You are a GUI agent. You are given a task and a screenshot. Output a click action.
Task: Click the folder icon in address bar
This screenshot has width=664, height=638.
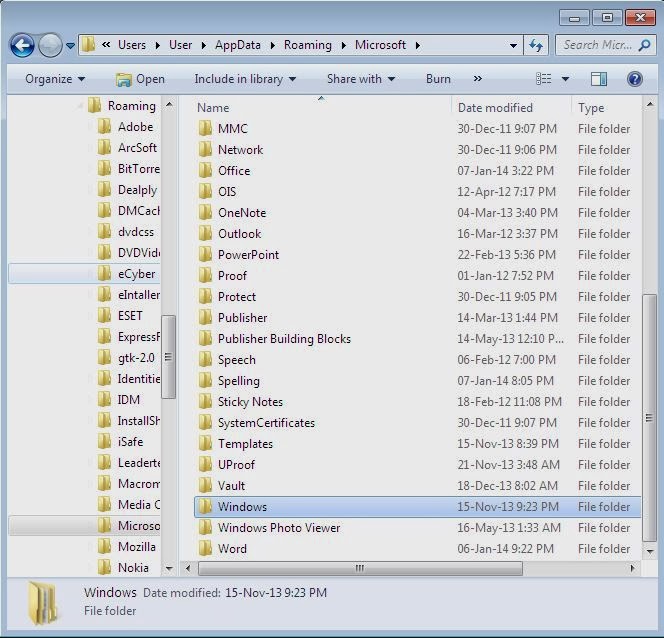[x=89, y=44]
